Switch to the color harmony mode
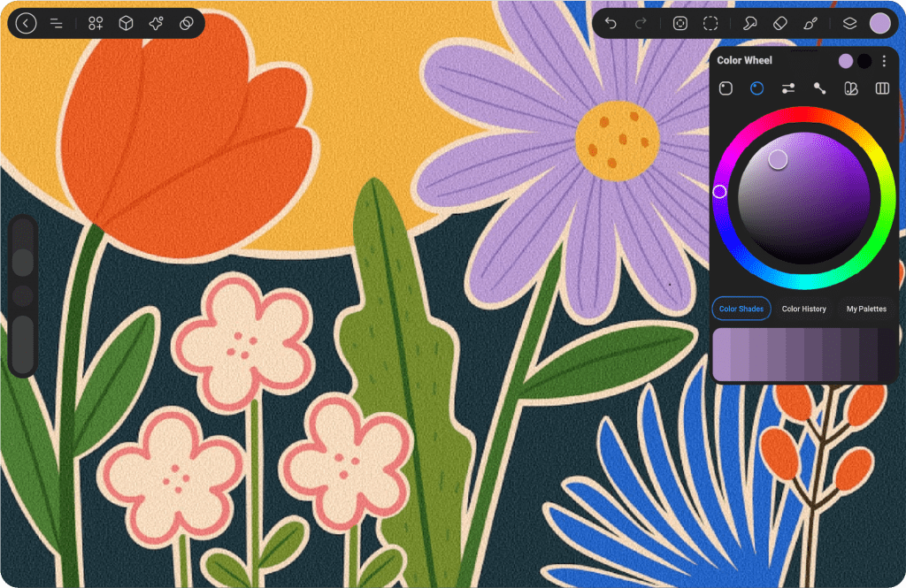Viewport: 906px width, 588px height. click(x=820, y=88)
